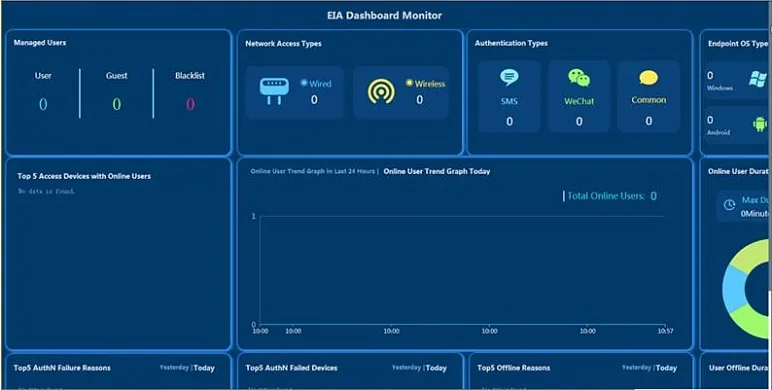The image size is (772, 390).
Task: Open the Blacklist count value
Action: 190,104
